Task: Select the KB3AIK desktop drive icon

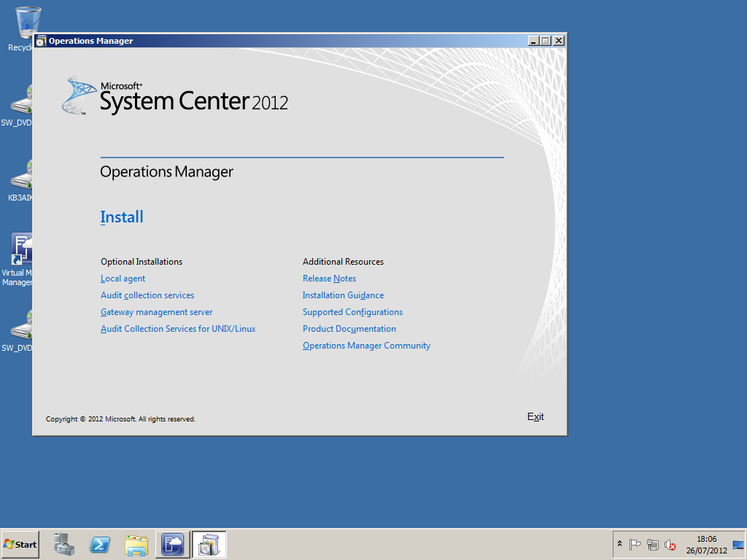Action: pos(20,181)
